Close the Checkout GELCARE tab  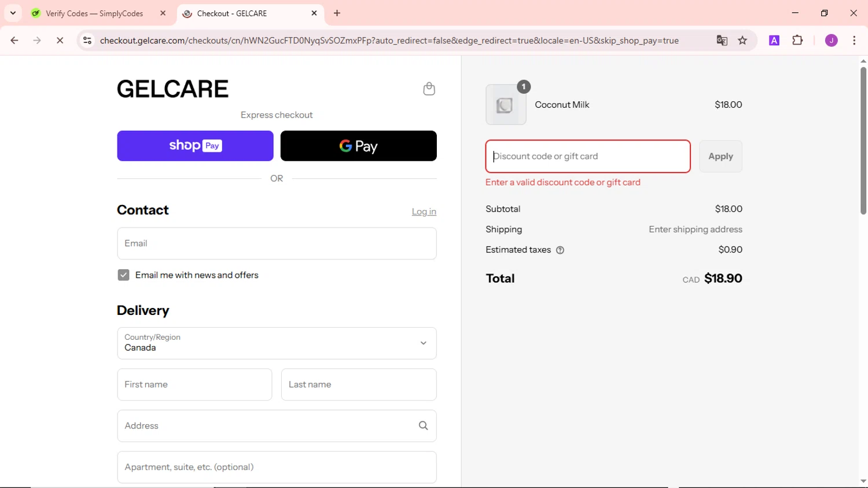[314, 13]
